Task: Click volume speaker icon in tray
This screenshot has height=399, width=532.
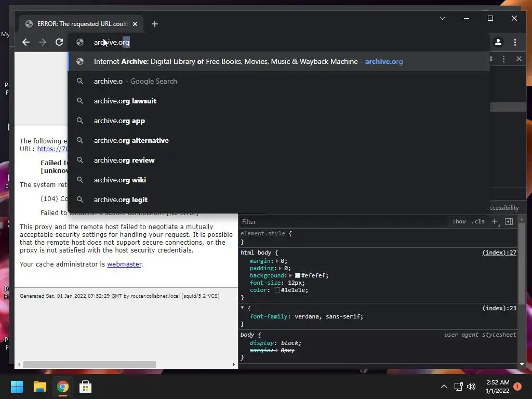Action: tap(471, 387)
